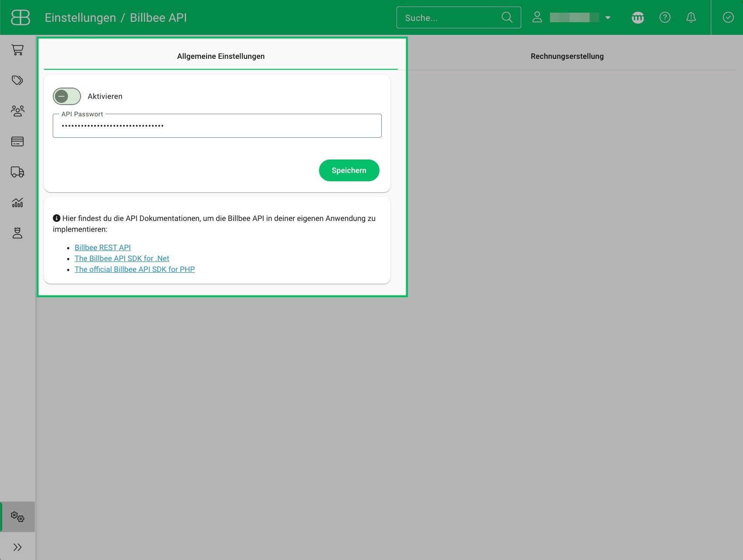Click the checkmark circle status icon
This screenshot has height=560, width=743.
[x=728, y=17]
